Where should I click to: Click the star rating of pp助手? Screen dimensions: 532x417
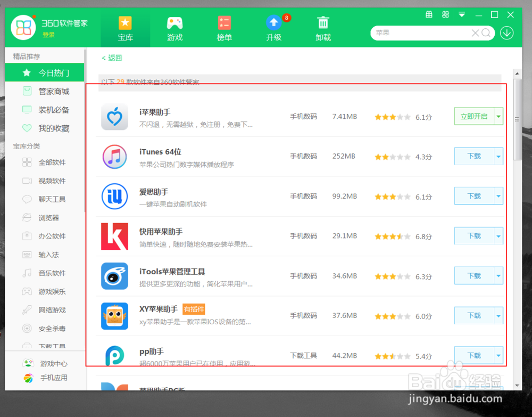click(x=392, y=356)
